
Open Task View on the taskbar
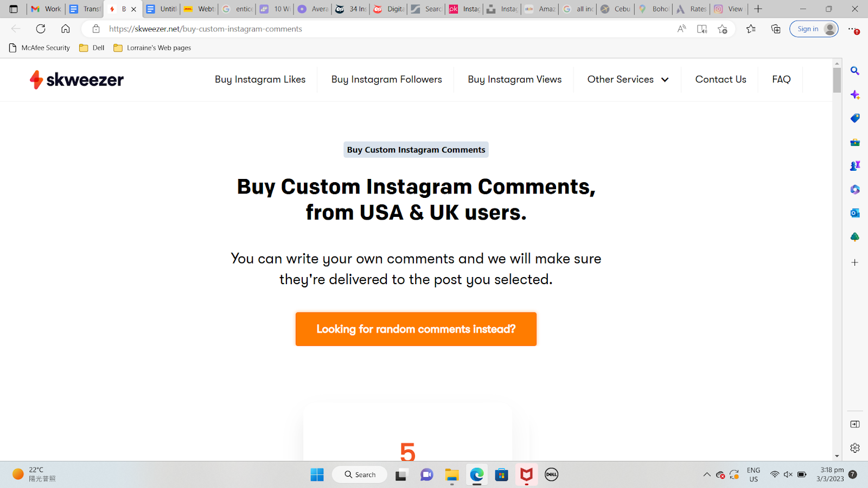tap(401, 474)
